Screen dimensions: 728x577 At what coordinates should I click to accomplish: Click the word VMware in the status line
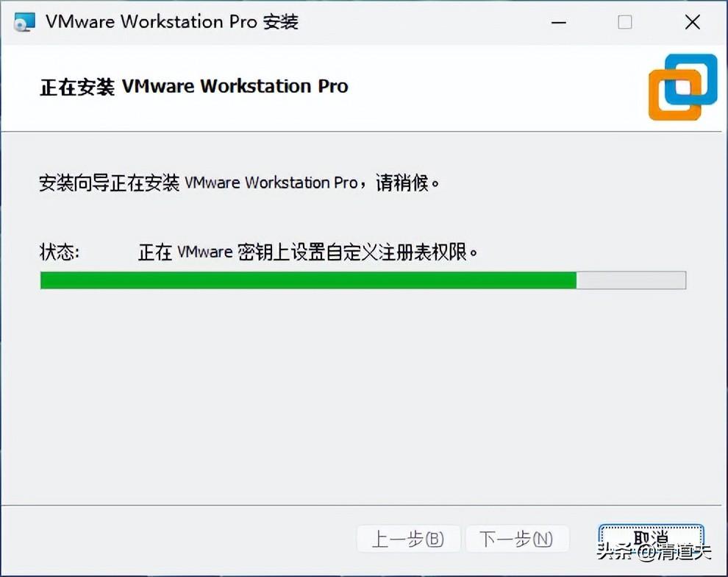point(204,252)
